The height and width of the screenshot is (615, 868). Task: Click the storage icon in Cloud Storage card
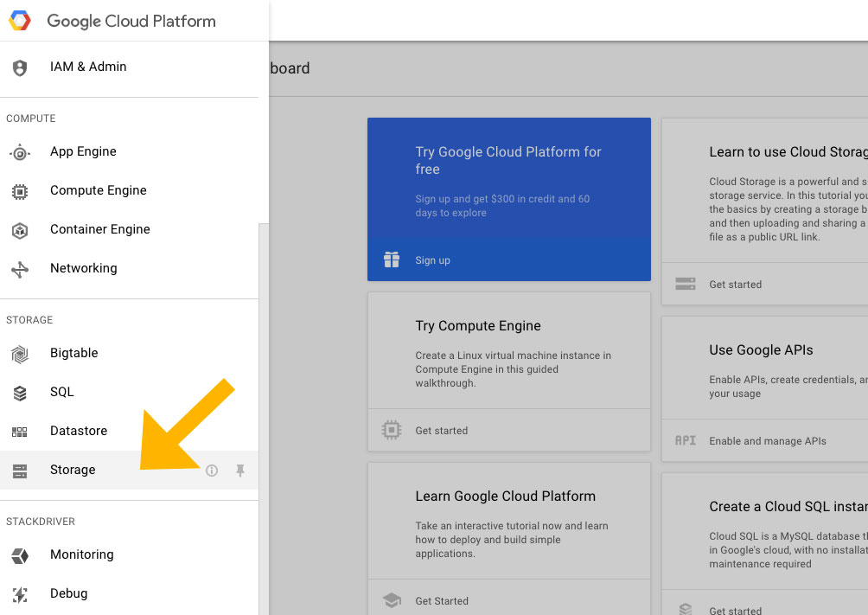(686, 284)
